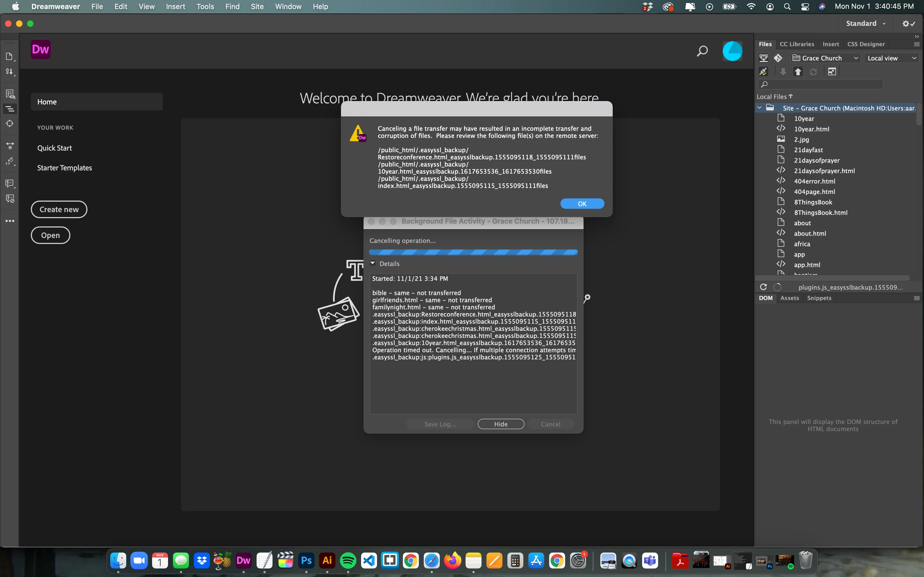Click the Expand Files panel icon
924x577 pixels.
(x=832, y=72)
